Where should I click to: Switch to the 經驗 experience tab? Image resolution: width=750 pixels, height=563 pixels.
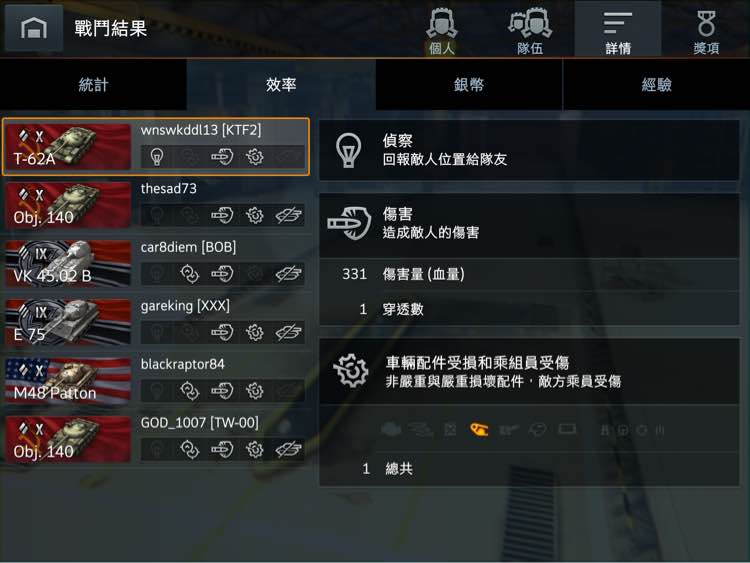657,85
